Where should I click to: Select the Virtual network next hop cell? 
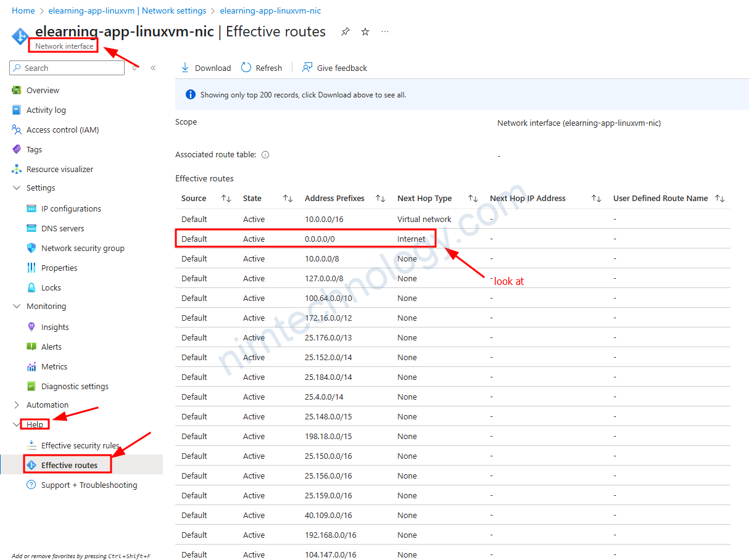pos(424,219)
